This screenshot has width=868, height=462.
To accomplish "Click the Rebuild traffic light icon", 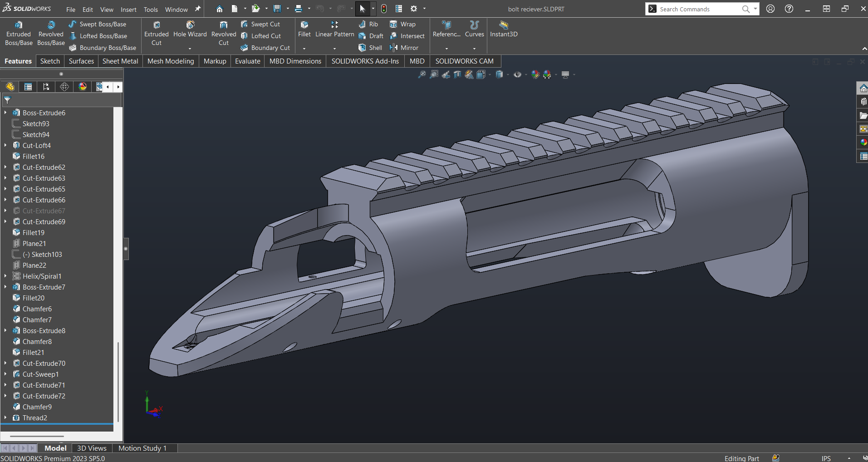I will click(384, 9).
